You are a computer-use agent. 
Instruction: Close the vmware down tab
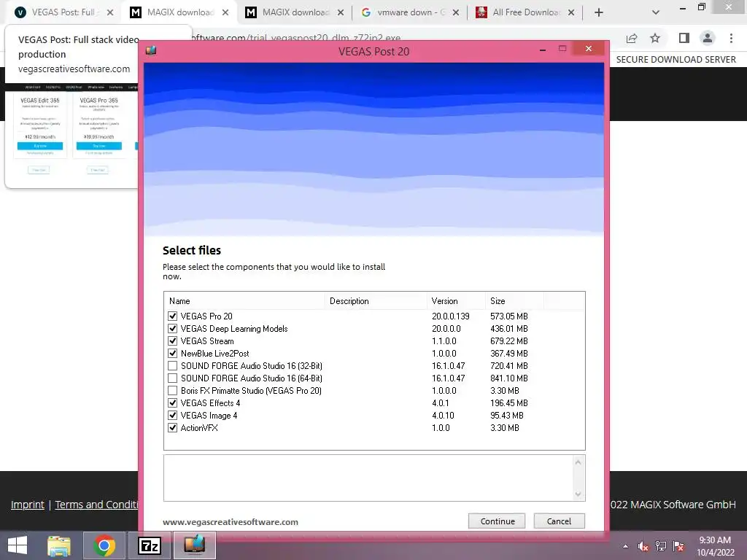tap(456, 12)
